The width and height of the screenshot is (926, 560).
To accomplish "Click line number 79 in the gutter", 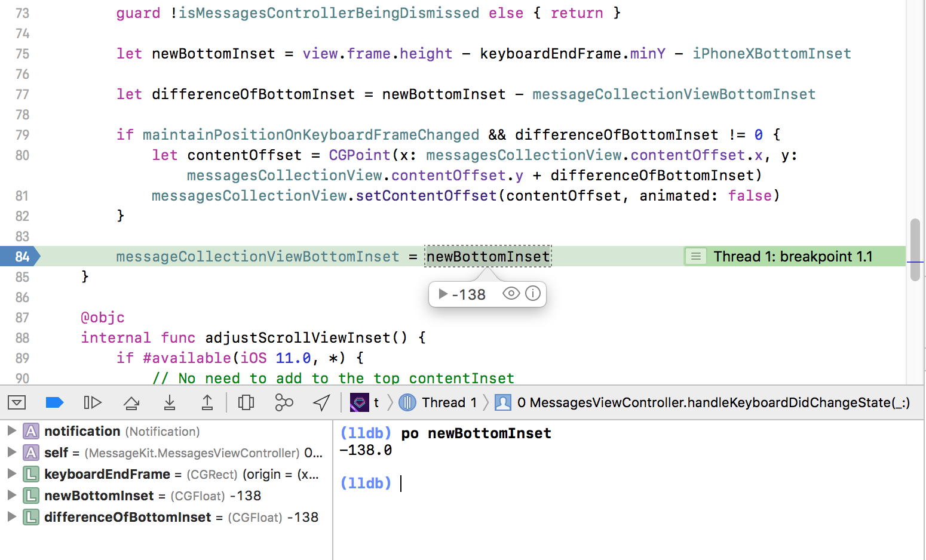I will (22, 135).
